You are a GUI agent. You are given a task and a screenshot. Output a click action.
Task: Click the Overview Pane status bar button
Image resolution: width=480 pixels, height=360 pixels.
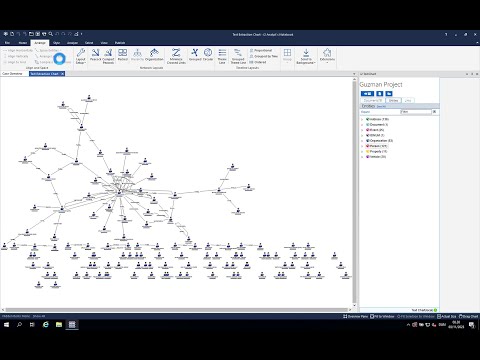[356, 316]
